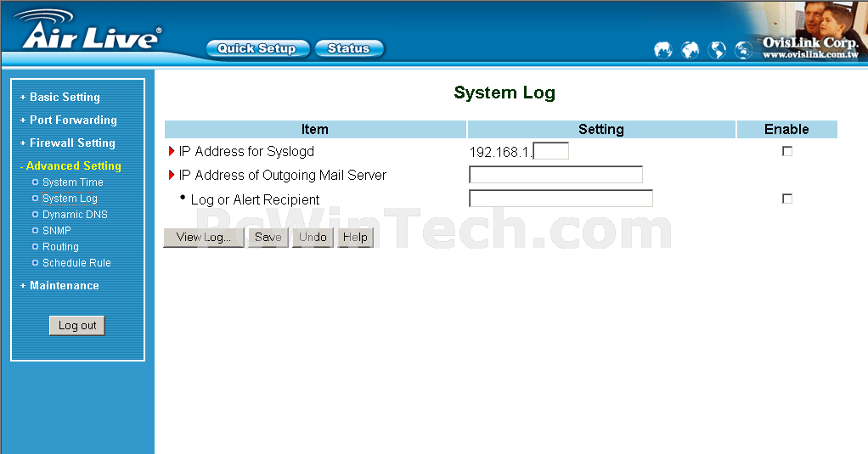The image size is (868, 454).
Task: Click the Undo button
Action: pos(313,238)
